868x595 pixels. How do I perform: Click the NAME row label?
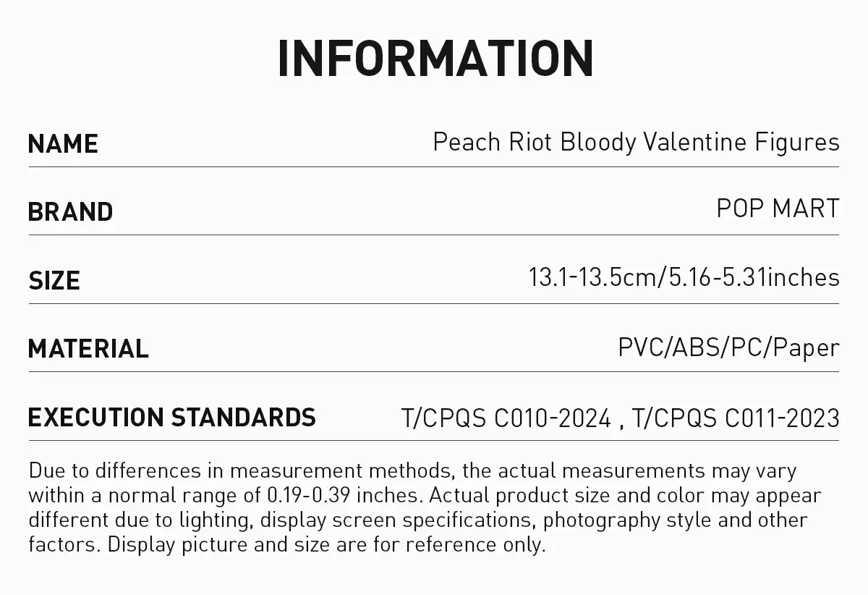point(63,143)
